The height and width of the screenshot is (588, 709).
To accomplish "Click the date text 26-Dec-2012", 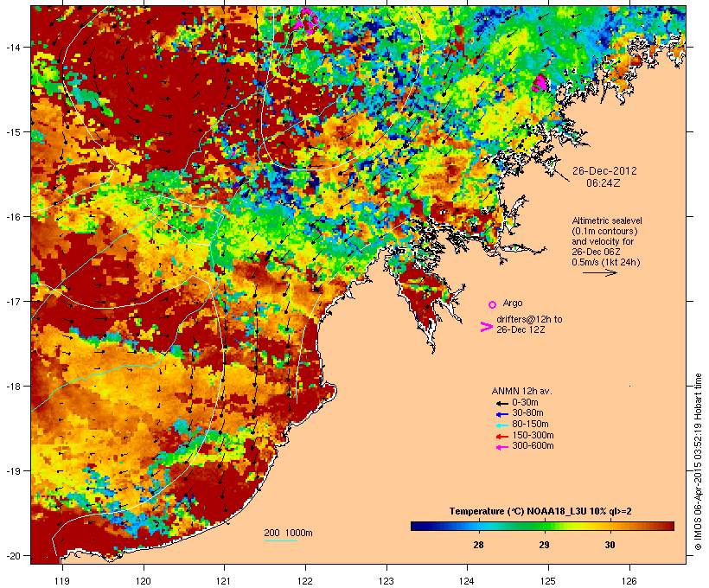I will (604, 171).
